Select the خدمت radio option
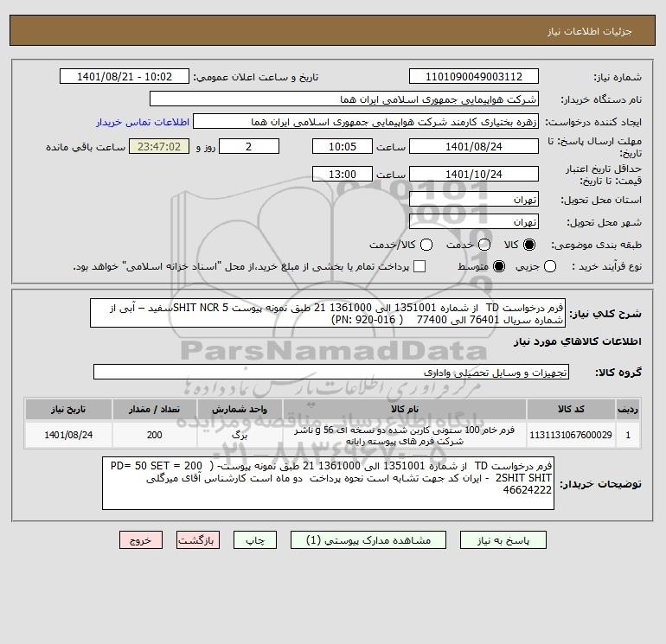Viewport: 666px width, 644px height. [x=484, y=245]
